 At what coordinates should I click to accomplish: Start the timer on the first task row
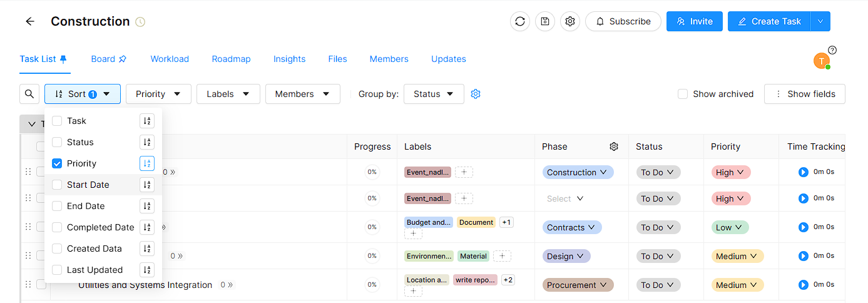click(804, 172)
